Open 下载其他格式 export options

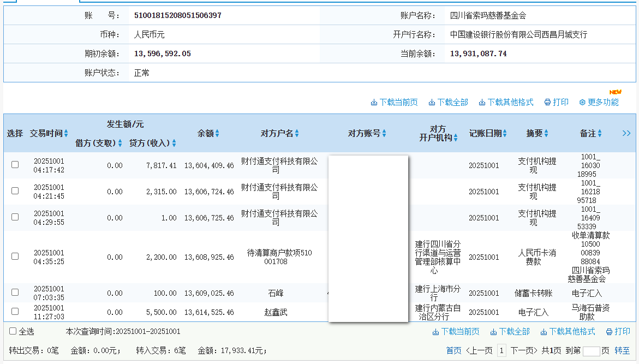[x=482, y=102]
